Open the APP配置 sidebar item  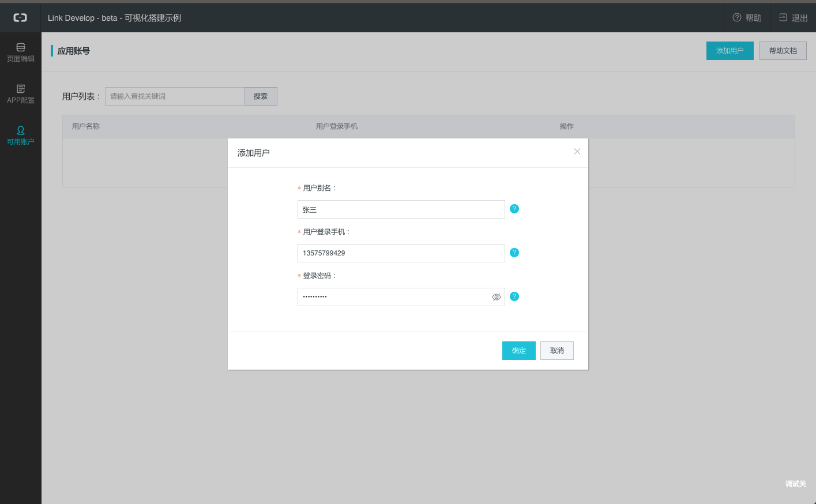click(21, 94)
